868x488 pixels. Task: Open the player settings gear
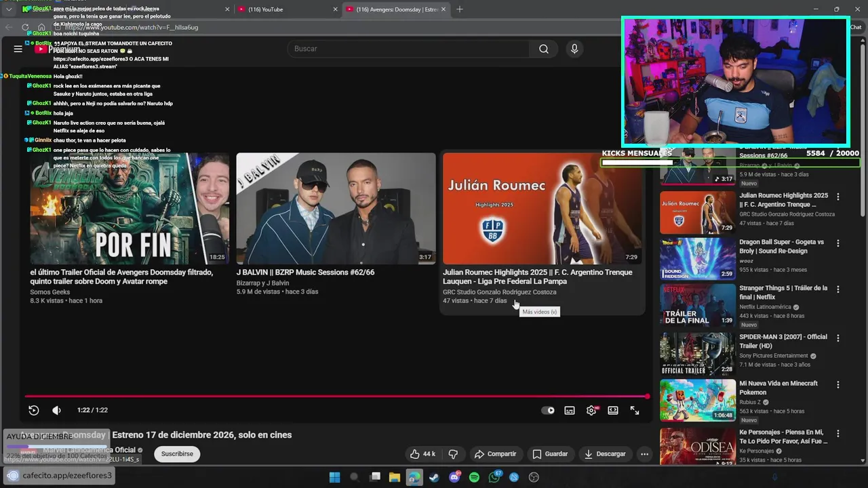(x=591, y=410)
